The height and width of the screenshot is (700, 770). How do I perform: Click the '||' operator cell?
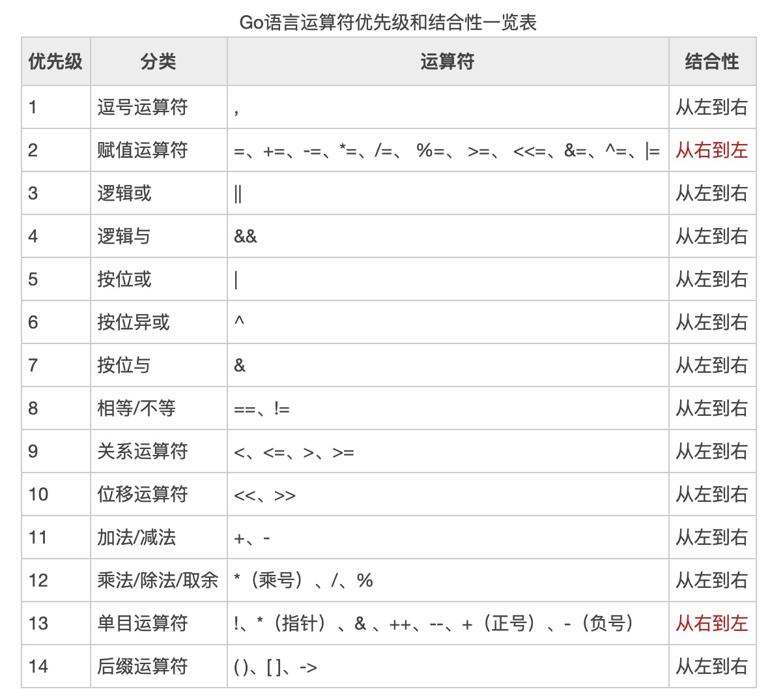(x=448, y=193)
